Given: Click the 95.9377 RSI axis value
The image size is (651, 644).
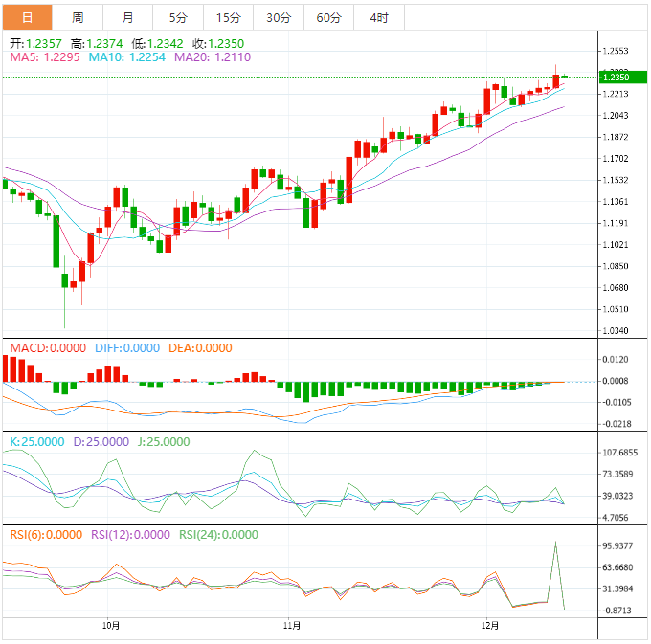Looking at the screenshot, I should click(617, 545).
